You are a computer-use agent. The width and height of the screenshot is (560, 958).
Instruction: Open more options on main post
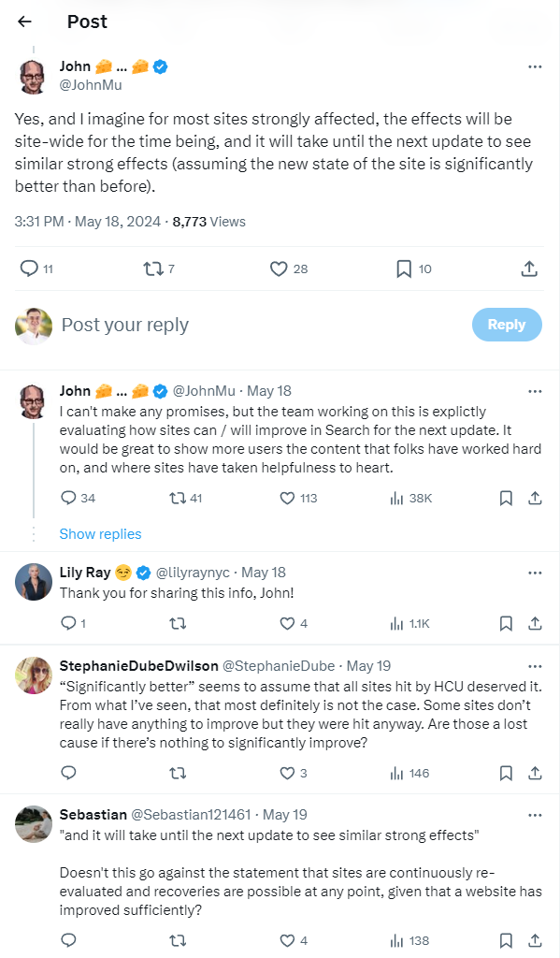pos(535,66)
